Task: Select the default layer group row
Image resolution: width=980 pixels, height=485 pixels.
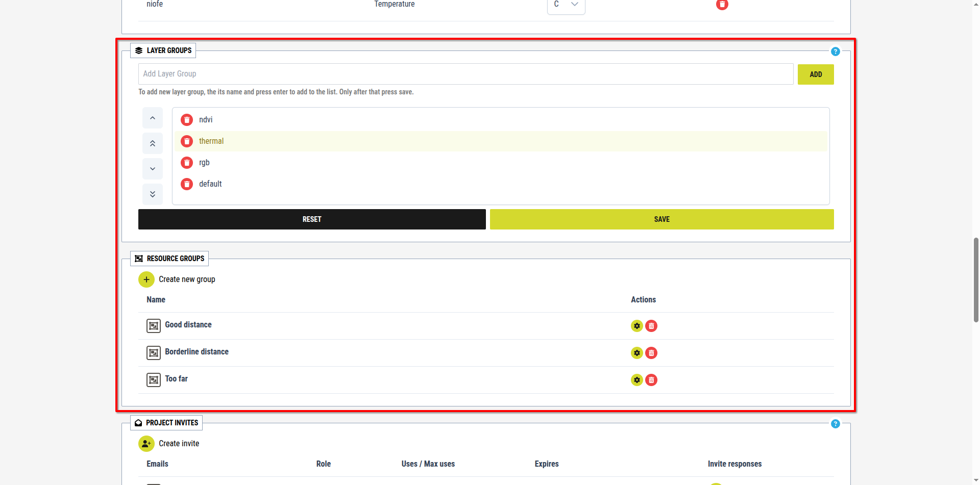Action: click(501, 184)
